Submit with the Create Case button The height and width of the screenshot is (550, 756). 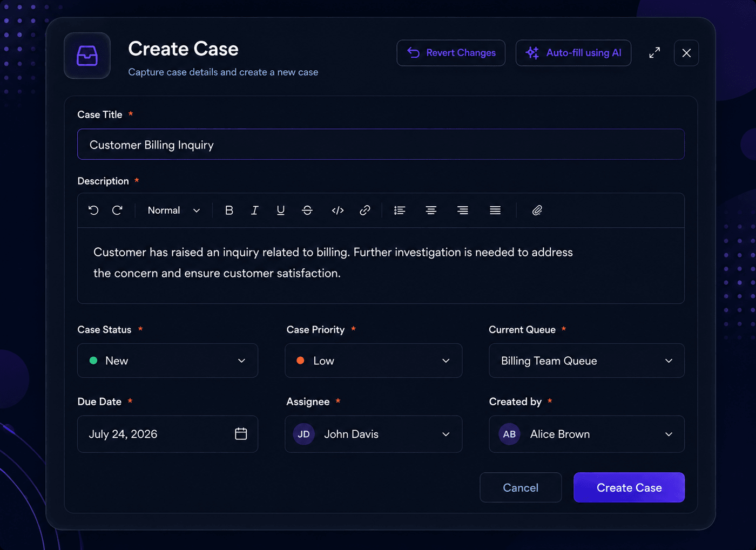pos(629,487)
